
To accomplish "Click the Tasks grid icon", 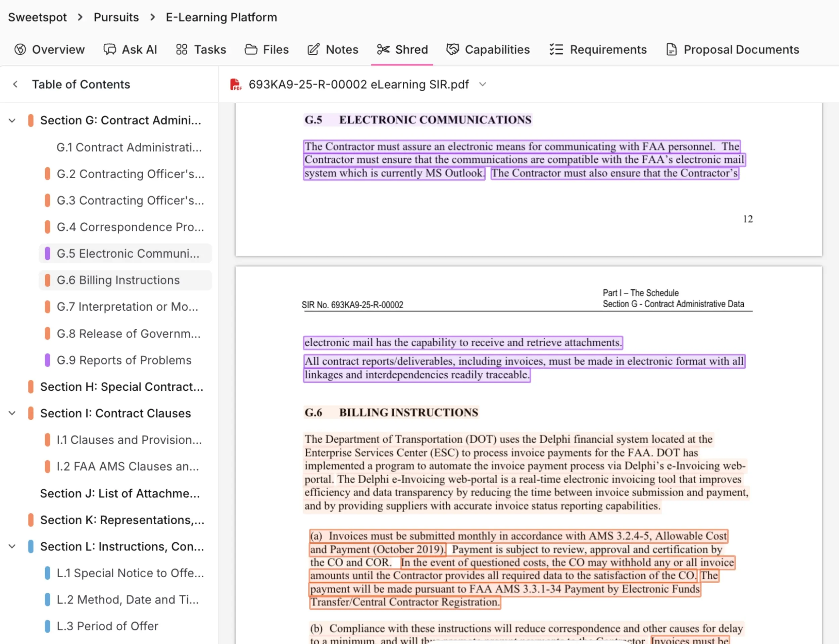I will point(182,49).
